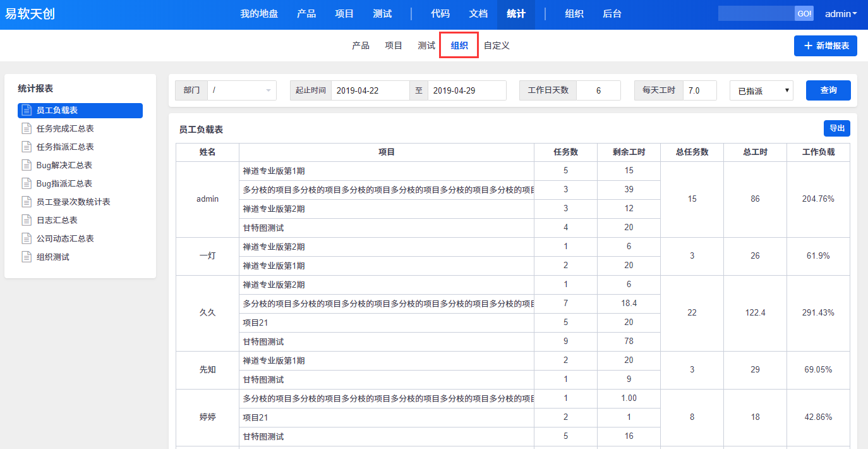Click the report icon beside 日志汇总表
868x449 pixels.
tap(27, 220)
